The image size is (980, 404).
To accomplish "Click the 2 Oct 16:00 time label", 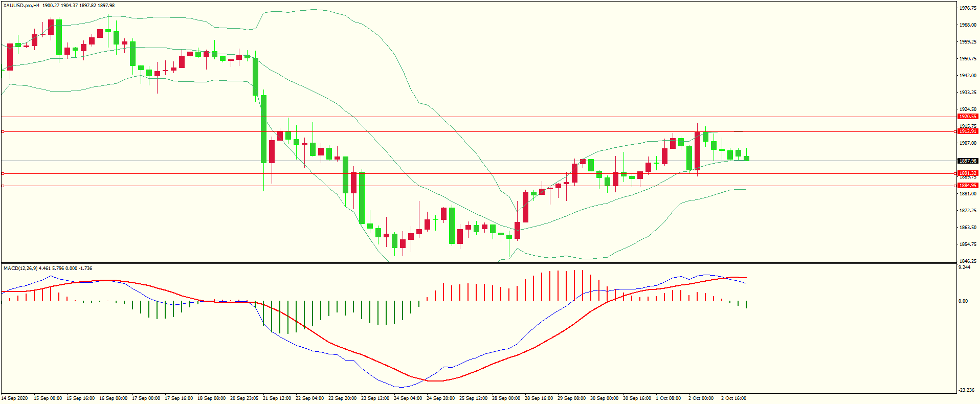I will pos(733,398).
